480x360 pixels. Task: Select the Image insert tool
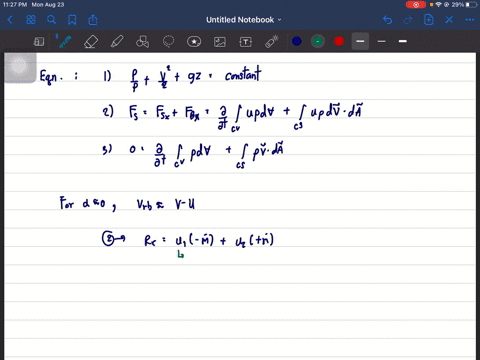tap(220, 42)
